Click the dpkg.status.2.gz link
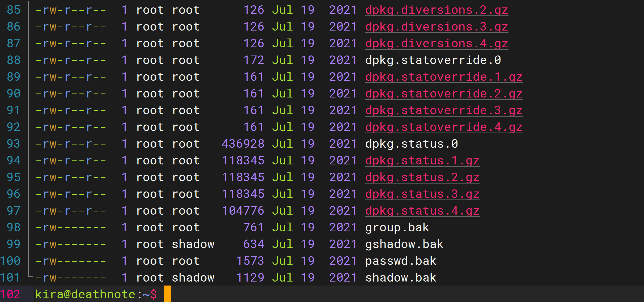This screenshot has width=644, height=302. tap(422, 177)
